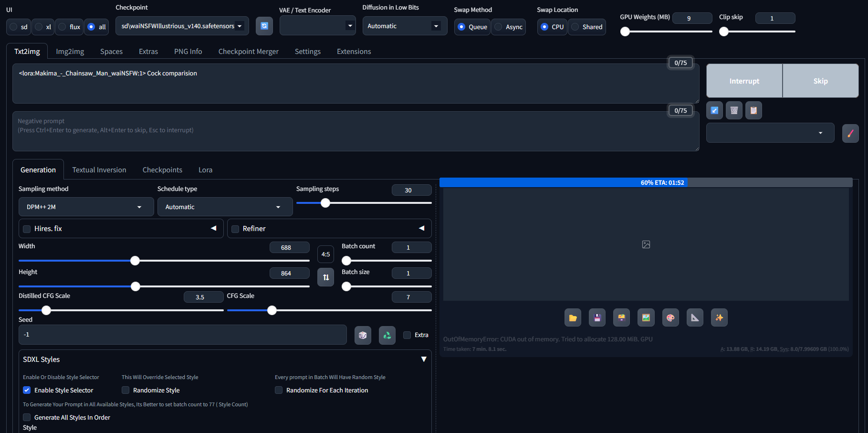Viewport: 868px width, 433px height.
Task: Enable the Hires. fix checkbox
Action: [x=27, y=229]
